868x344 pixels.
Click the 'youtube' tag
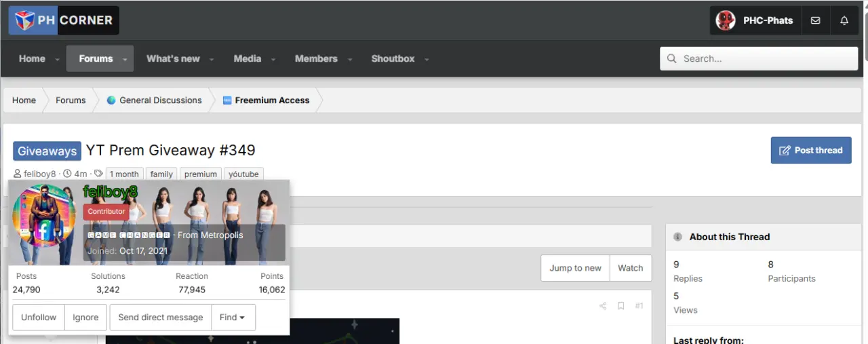pos(243,174)
